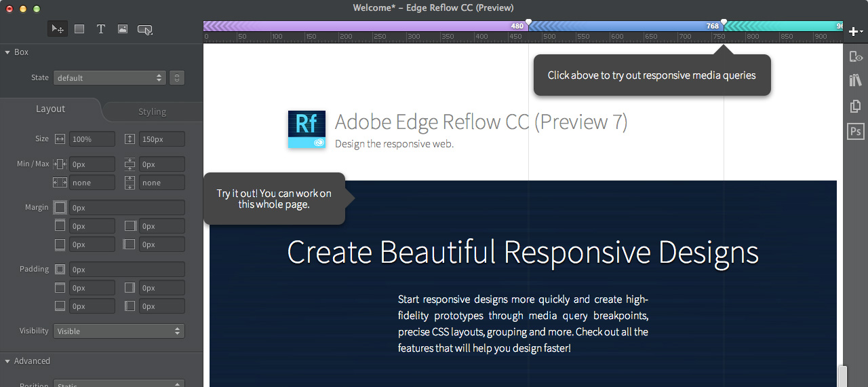Click the width icon beside Size 100%
Screen dimensions: 868x387
(x=60, y=139)
